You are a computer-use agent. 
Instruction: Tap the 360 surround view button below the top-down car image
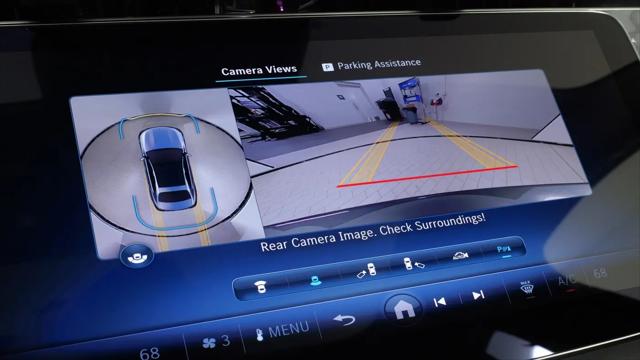coord(137,257)
